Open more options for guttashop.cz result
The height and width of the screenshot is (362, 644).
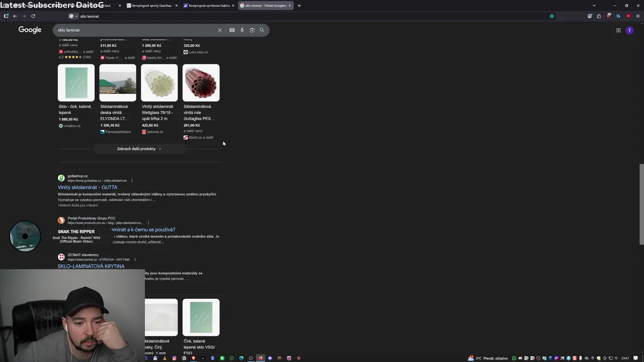click(132, 180)
